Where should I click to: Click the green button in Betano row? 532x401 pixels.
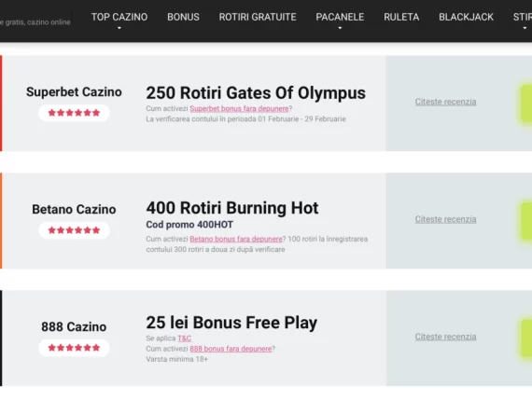526,221
